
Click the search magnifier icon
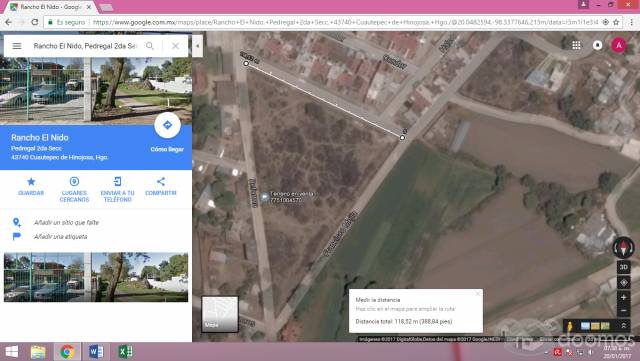[150, 46]
